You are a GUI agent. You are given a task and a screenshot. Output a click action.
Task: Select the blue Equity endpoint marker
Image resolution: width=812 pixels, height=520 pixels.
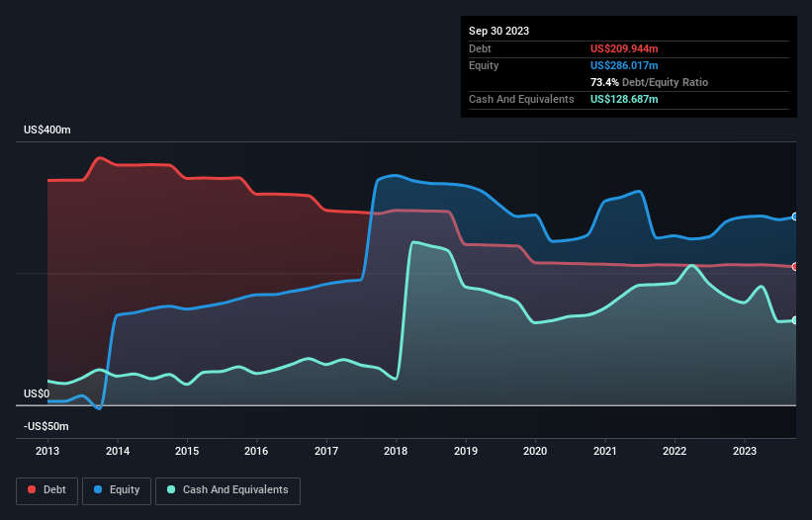[x=795, y=217]
